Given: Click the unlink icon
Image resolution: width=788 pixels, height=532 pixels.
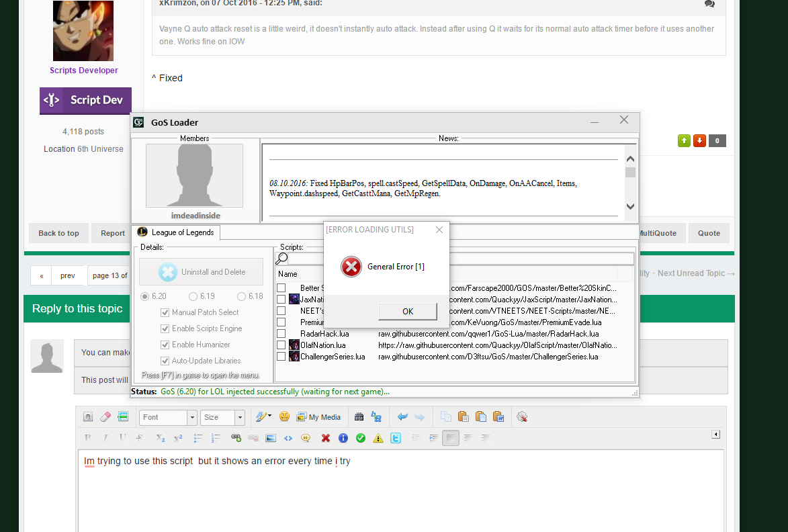Looking at the screenshot, I should point(253,438).
